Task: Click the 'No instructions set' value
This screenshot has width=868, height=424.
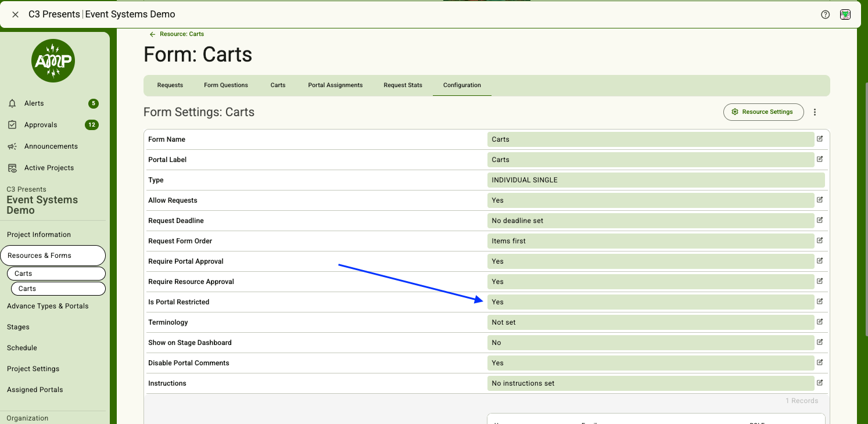Action: pos(651,383)
